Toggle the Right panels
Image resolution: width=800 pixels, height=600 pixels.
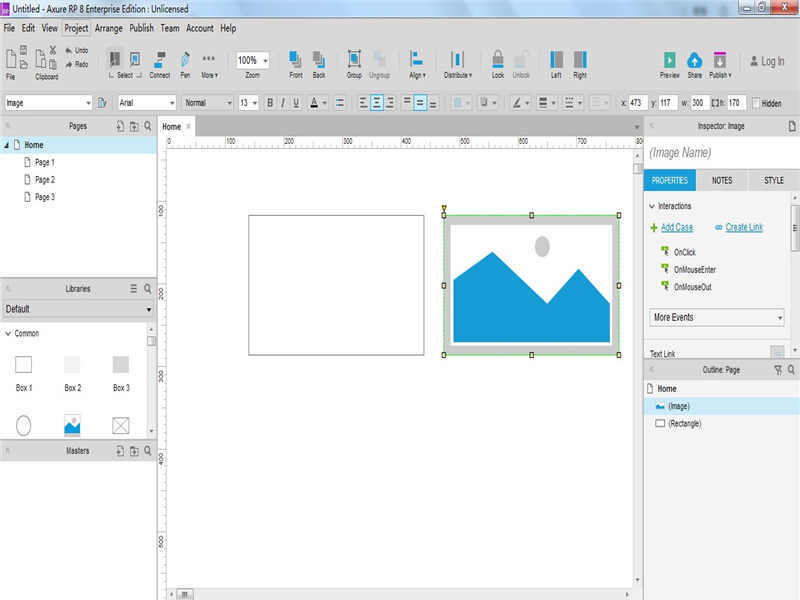pyautogui.click(x=580, y=64)
